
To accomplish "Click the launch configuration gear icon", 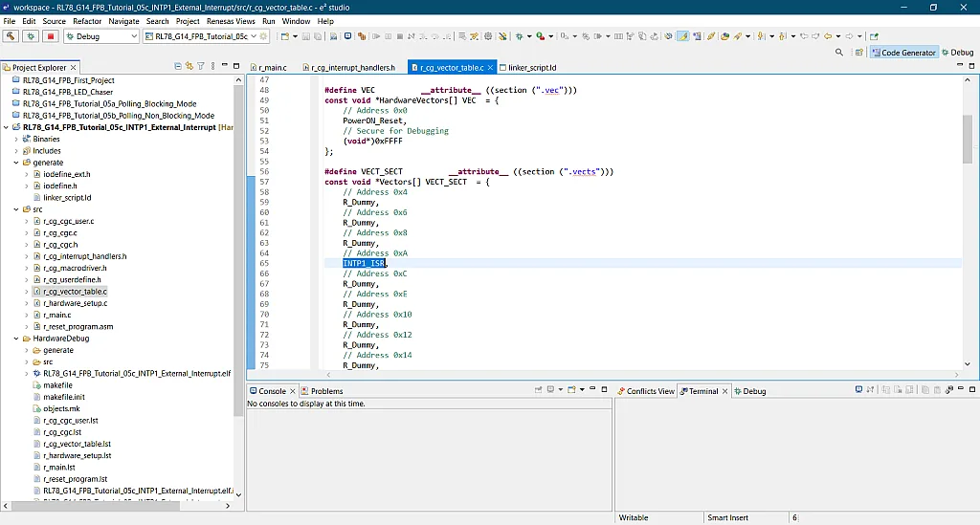I will pyautogui.click(x=264, y=36).
